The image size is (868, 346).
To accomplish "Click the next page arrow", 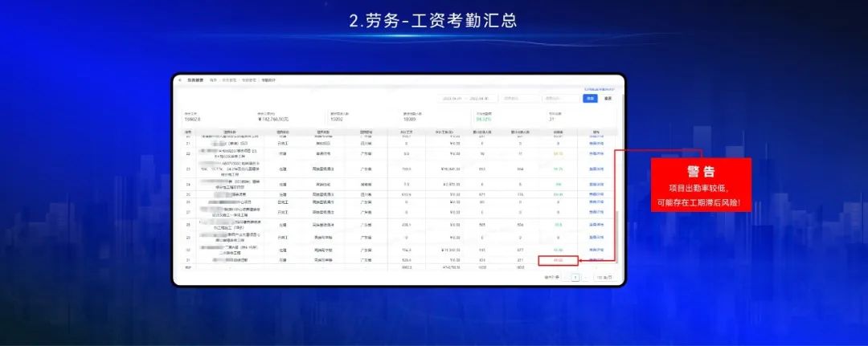I will [586, 277].
